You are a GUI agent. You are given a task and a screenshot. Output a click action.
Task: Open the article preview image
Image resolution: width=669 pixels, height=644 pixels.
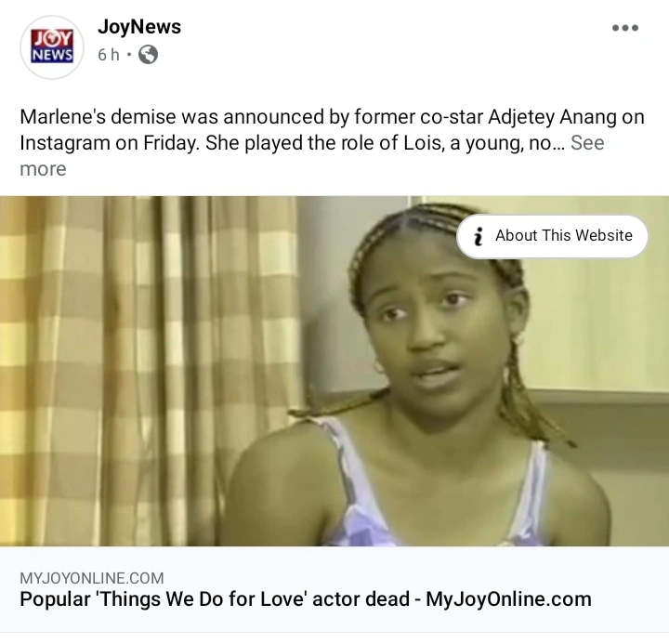coord(334,371)
